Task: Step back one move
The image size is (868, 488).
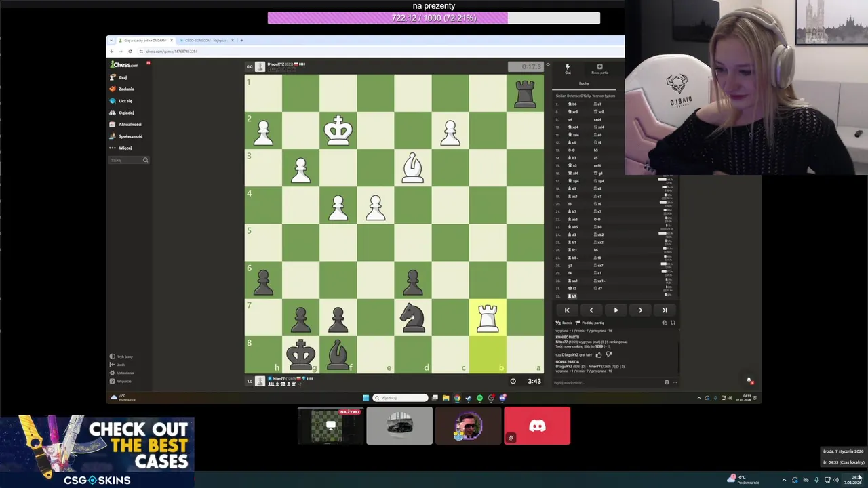Action: click(591, 310)
